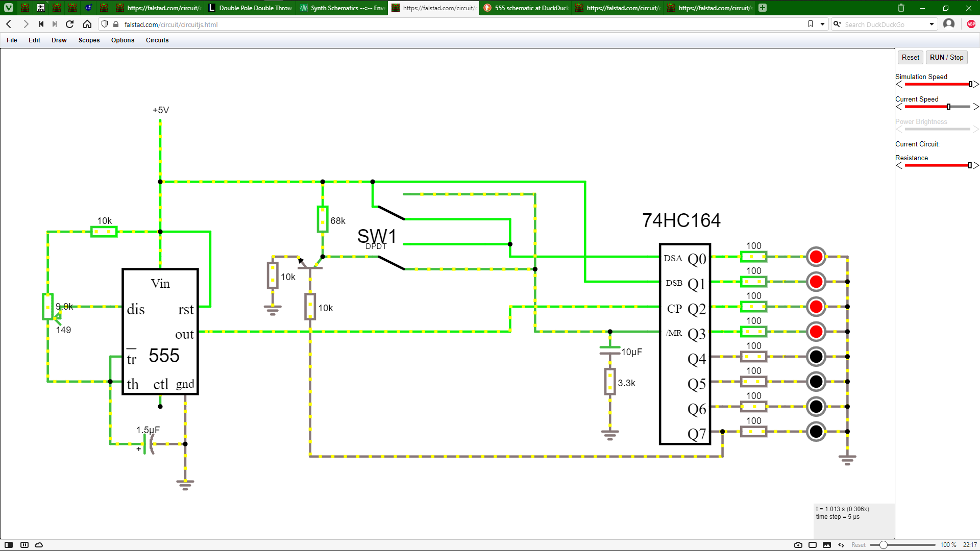
Task: Click the RUN / Stop button
Action: (x=946, y=57)
